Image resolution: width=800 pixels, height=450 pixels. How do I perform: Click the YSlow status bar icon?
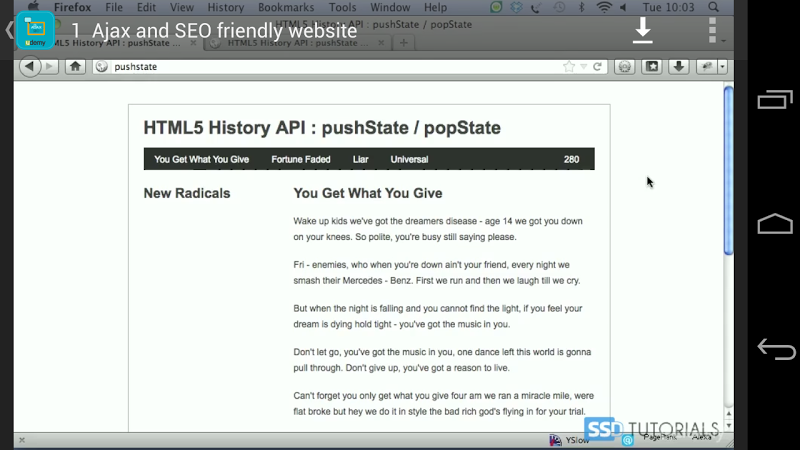[x=555, y=440]
